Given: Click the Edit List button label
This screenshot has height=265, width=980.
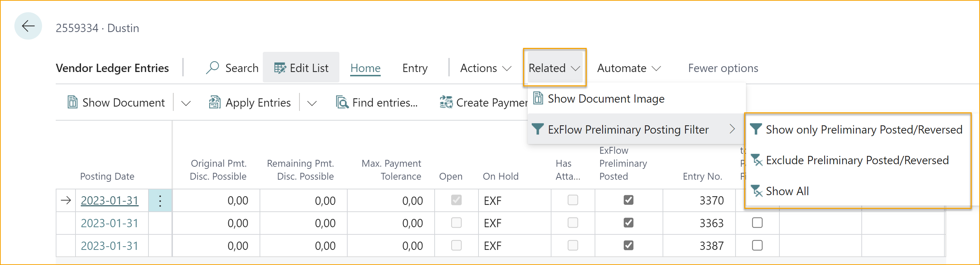Looking at the screenshot, I should click(x=309, y=68).
